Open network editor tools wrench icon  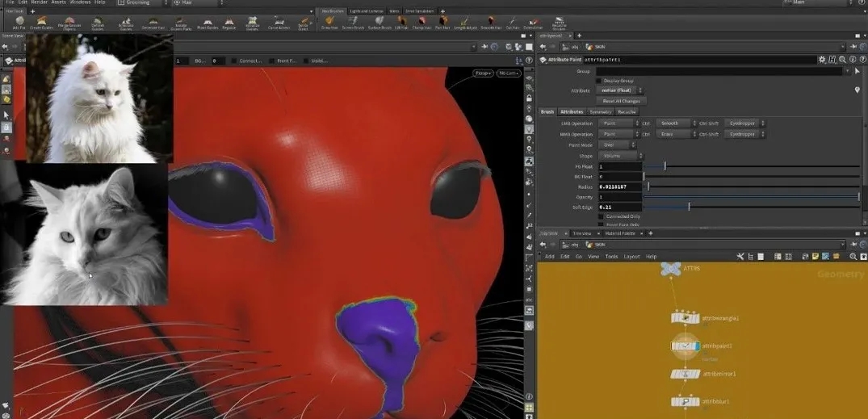(740, 256)
